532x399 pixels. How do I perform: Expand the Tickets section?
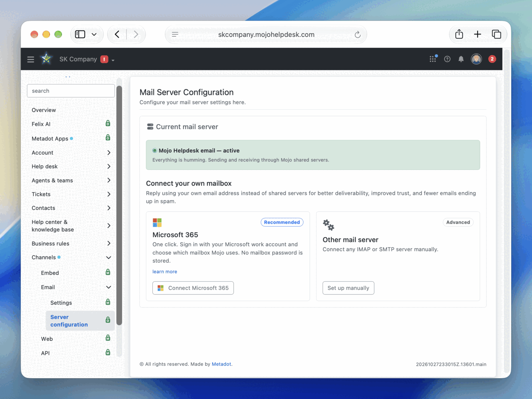click(x=109, y=194)
